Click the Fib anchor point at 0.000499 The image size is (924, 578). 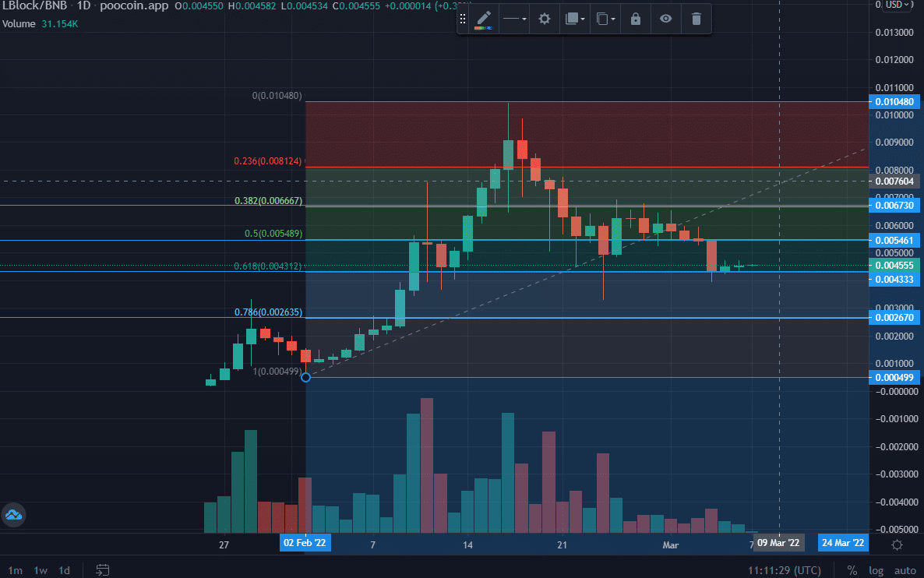tap(306, 377)
